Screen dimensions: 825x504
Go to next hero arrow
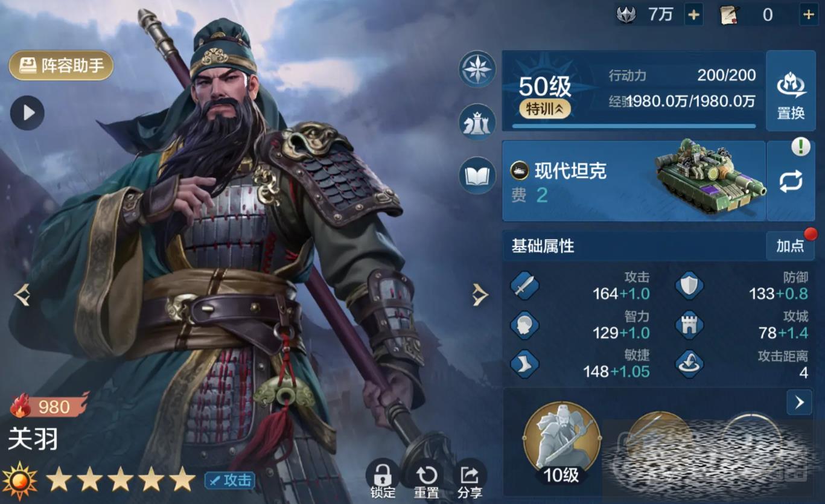480,295
